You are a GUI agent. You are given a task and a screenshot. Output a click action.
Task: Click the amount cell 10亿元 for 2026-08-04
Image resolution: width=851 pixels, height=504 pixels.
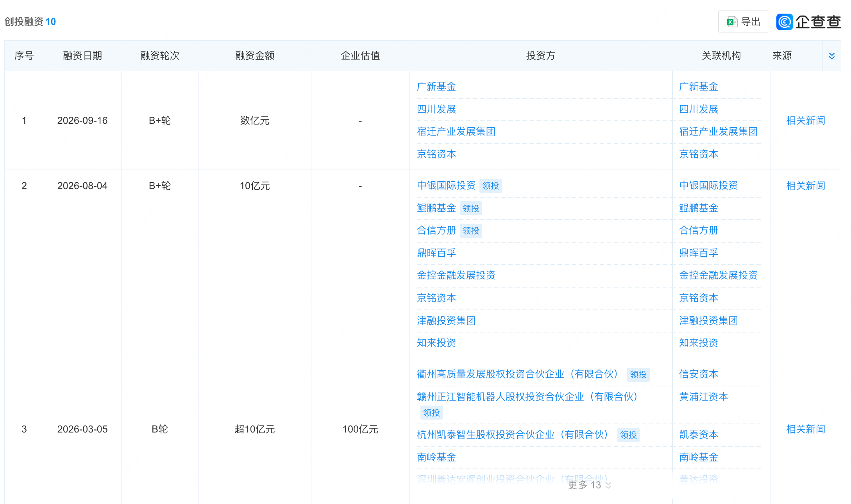(255, 186)
